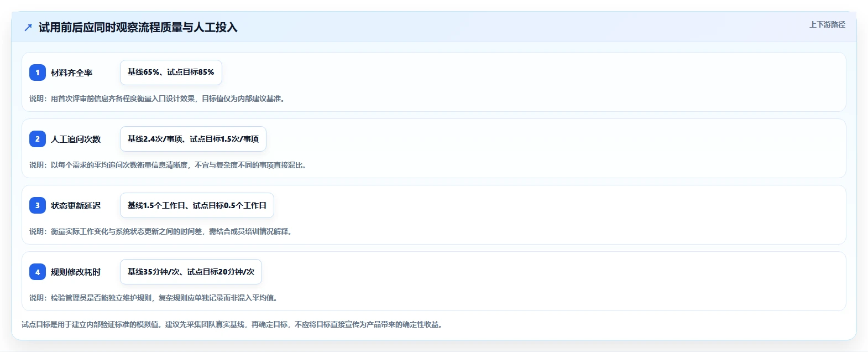Click the number 3 badge for 状态更新延迟
The width and height of the screenshot is (868, 352).
tap(38, 205)
